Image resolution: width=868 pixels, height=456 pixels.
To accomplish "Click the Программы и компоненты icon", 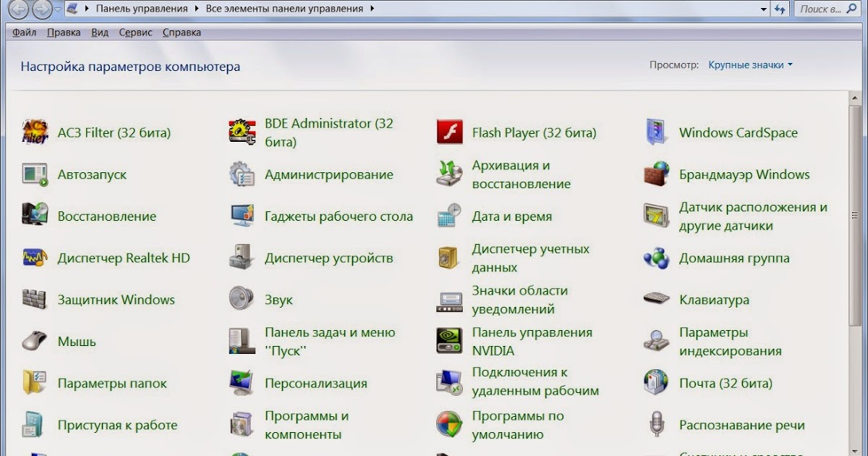I will point(242,425).
